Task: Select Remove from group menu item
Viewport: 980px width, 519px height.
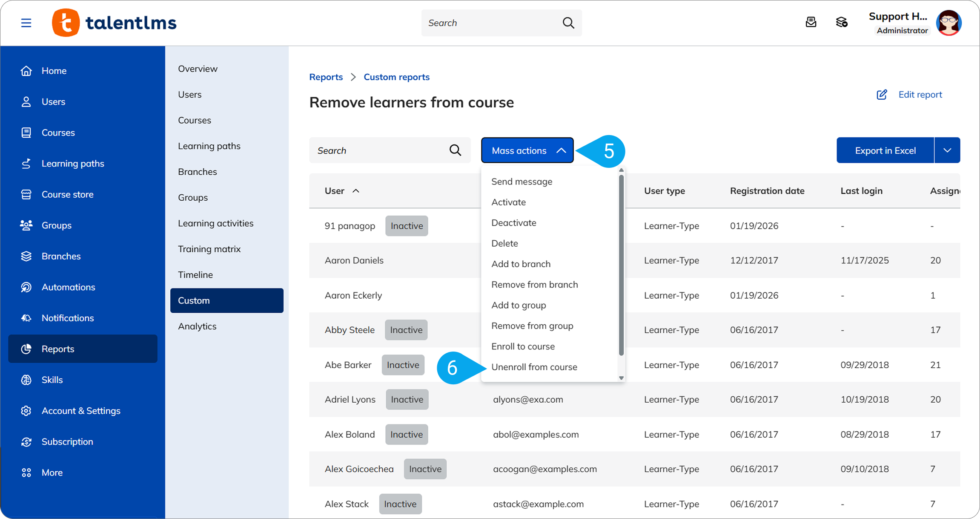Action: [532, 326]
